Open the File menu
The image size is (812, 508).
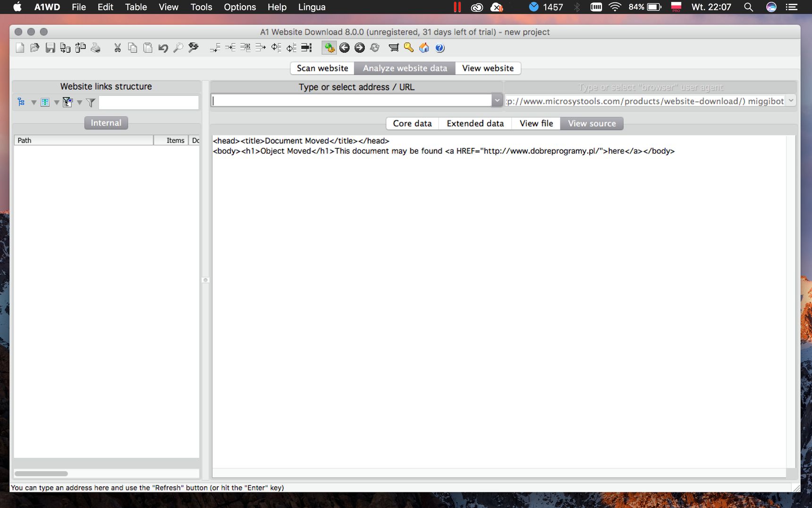pos(79,7)
